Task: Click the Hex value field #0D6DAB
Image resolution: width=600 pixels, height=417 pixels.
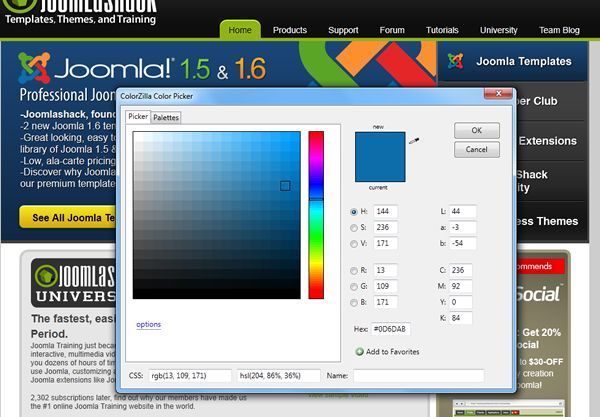Action: (391, 329)
